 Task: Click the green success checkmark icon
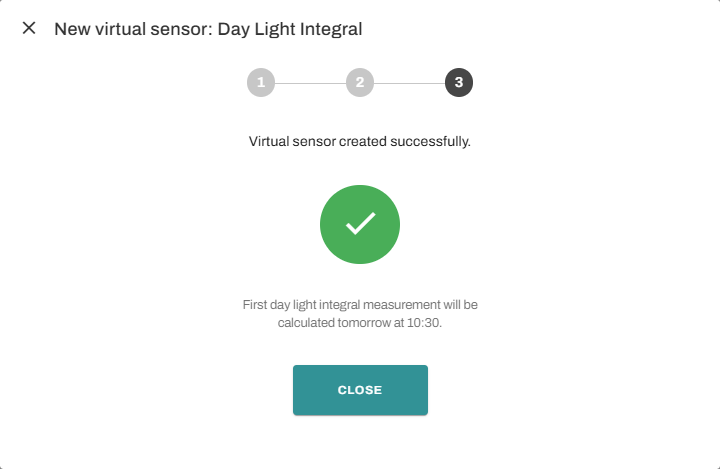pyautogui.click(x=360, y=225)
